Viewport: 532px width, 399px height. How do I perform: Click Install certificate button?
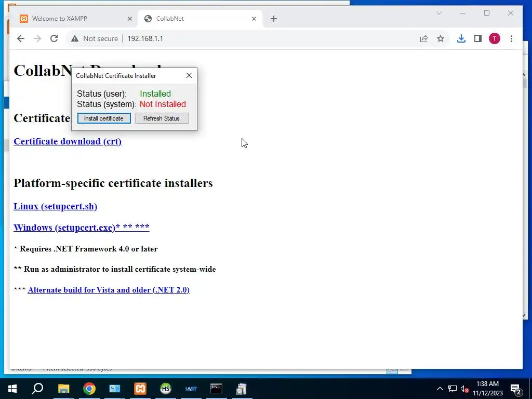pos(104,118)
